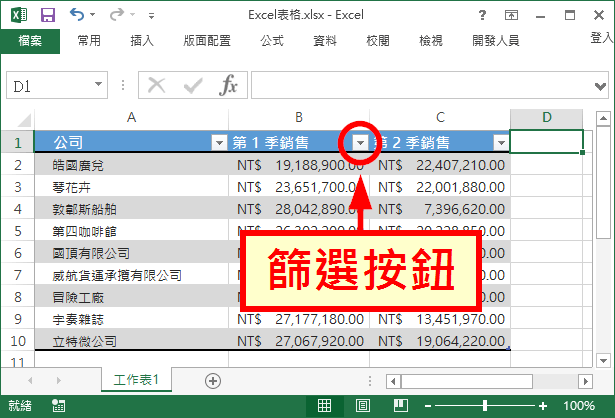
Task: Click cell 皓國廣兌
Action: click(131, 165)
